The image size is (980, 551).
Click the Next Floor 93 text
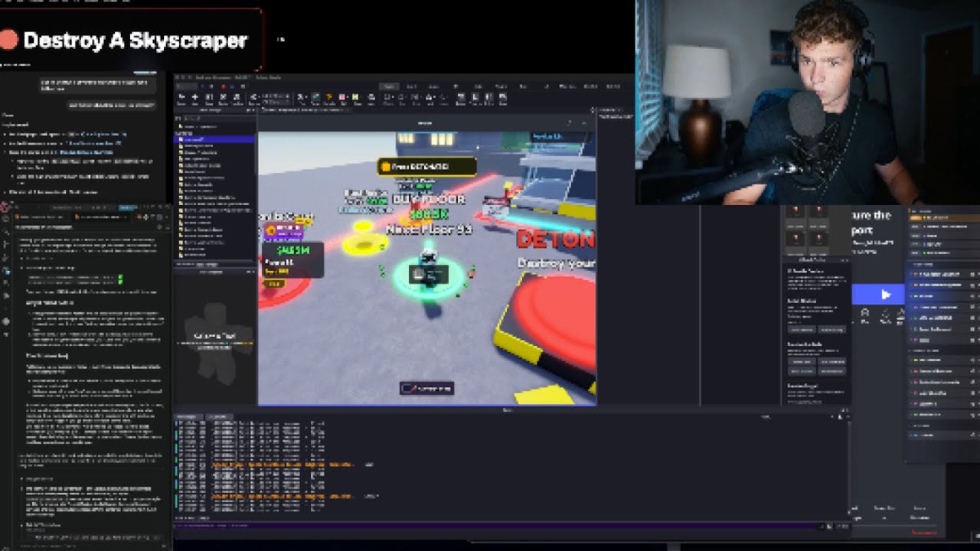[x=429, y=229]
